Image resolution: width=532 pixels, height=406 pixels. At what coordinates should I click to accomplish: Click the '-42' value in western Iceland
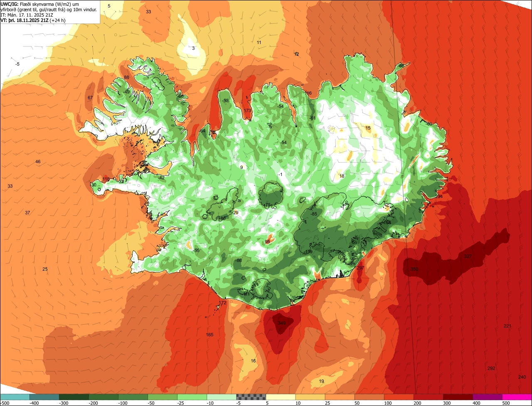[161, 178]
